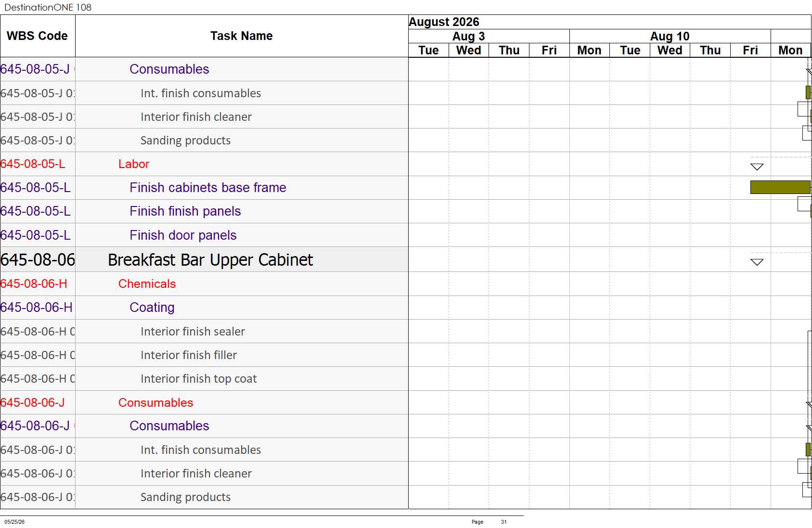Click the Aug 3 week header
This screenshot has height=528, width=812.
pyautogui.click(x=468, y=37)
